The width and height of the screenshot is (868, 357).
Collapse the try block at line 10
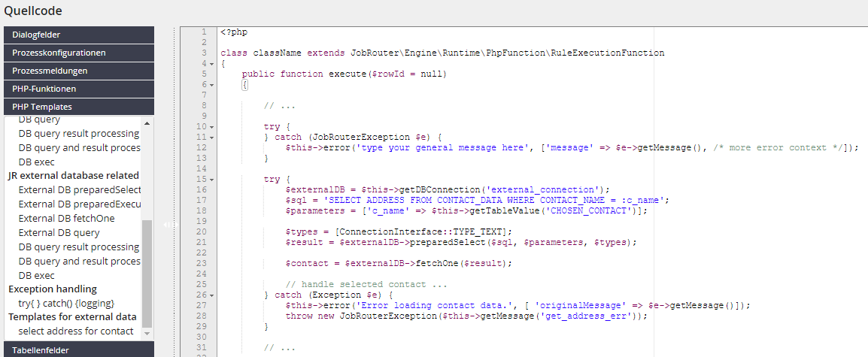213,127
